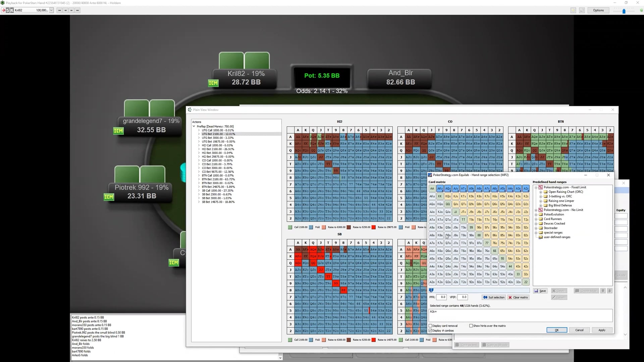Click the PFR input field

(x=442, y=297)
